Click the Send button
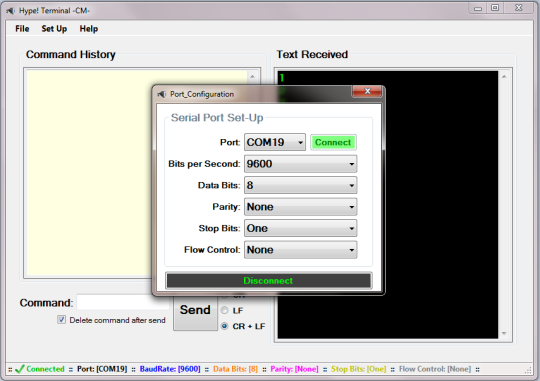The image size is (540, 381). point(195,312)
